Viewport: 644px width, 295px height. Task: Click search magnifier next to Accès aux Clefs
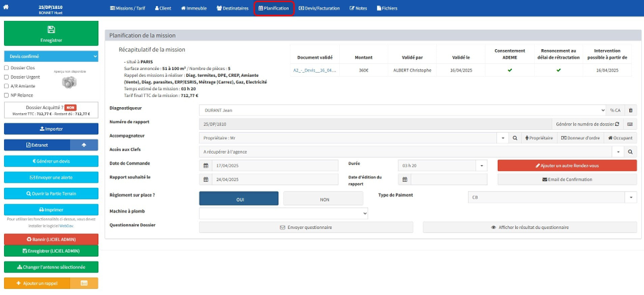point(630,152)
